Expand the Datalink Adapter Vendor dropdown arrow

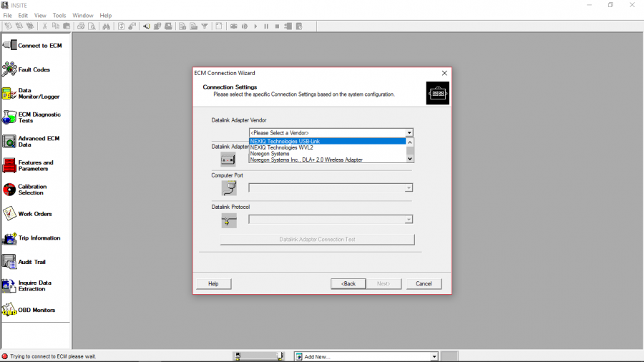[409, 132]
